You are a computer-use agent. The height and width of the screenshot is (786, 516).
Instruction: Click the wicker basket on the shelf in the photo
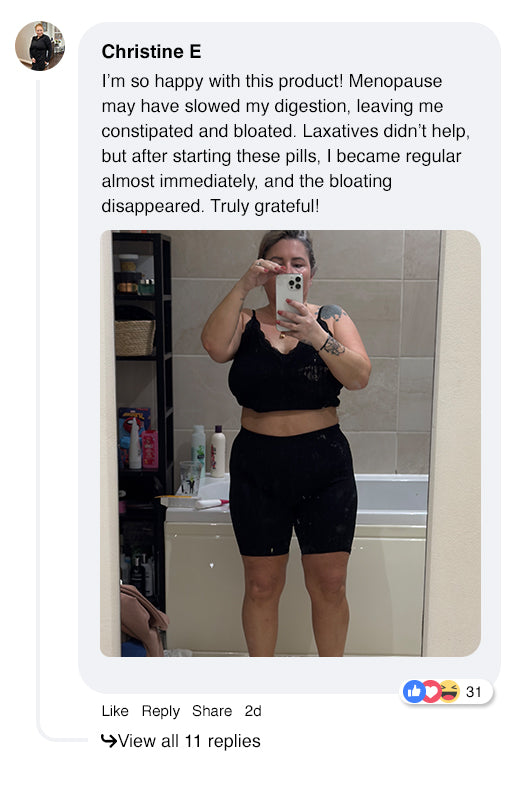pyautogui.click(x=135, y=337)
